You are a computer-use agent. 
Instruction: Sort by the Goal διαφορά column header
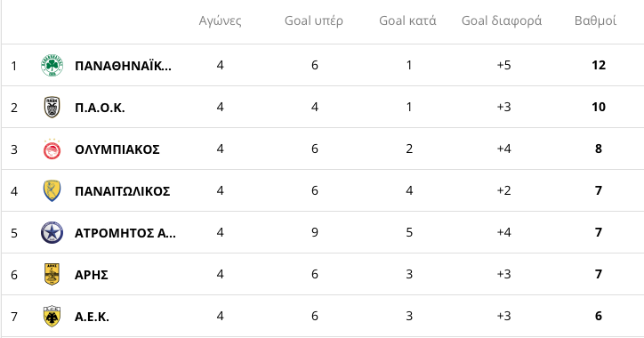click(x=502, y=20)
